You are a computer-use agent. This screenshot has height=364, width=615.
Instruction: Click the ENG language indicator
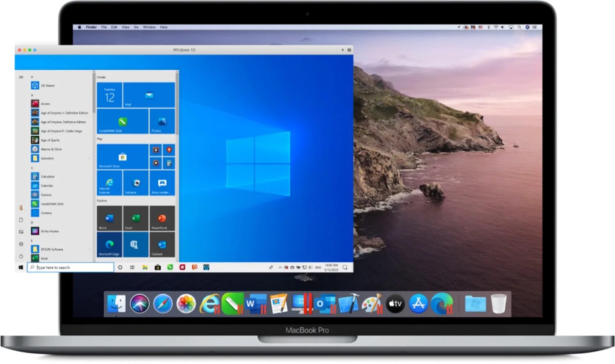coord(318,267)
